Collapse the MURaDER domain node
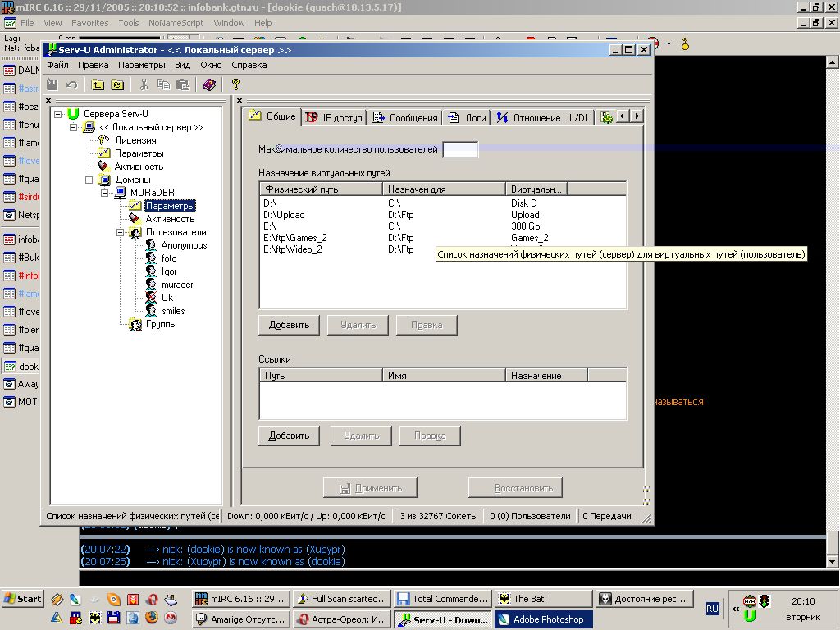 click(x=105, y=193)
